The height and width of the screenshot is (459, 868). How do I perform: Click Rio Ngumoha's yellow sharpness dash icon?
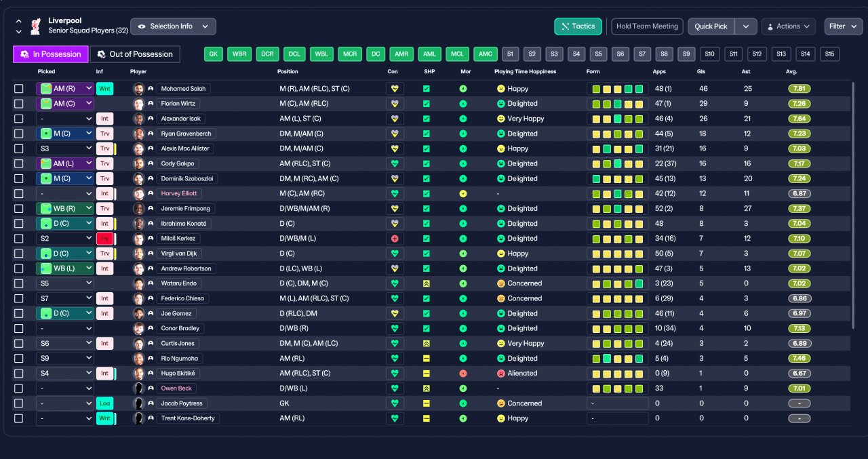point(427,359)
